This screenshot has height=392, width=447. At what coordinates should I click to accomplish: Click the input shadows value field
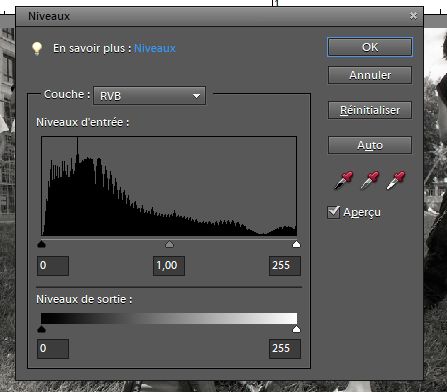[x=53, y=266]
